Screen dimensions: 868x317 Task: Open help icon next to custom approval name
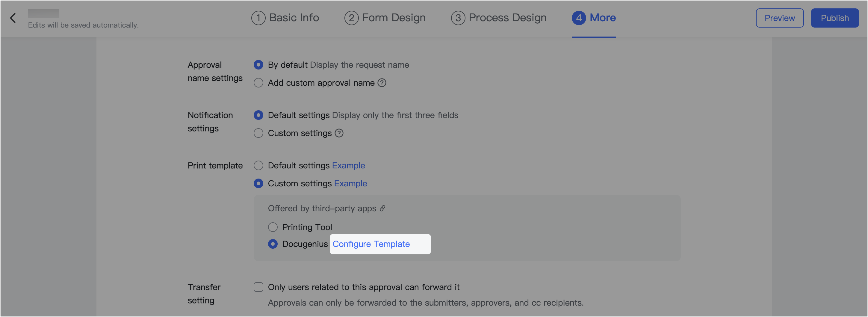tap(382, 83)
